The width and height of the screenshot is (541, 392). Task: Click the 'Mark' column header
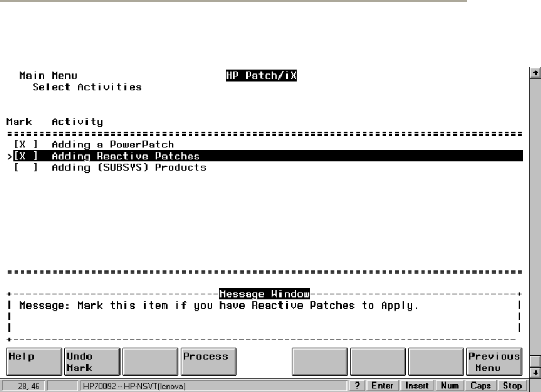(19, 121)
